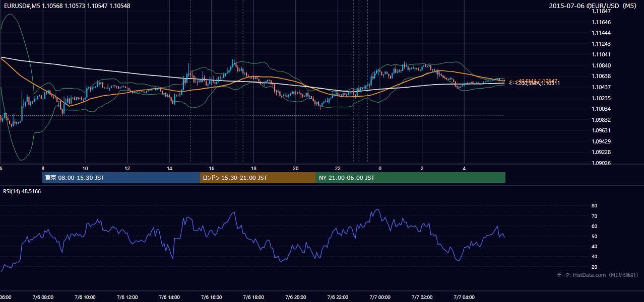This screenshot has height=302, width=644.
Task: Click the 200 SMA 1.10511 line label
Action: point(535,84)
